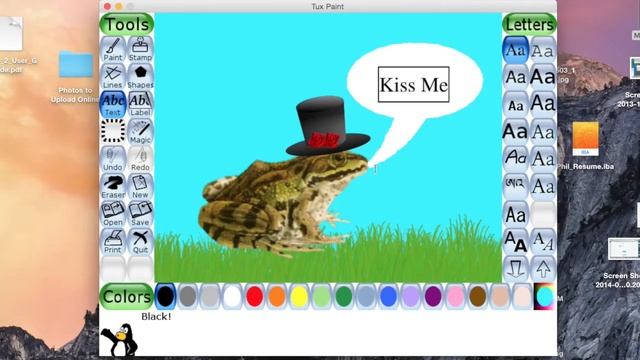This screenshot has height=360, width=640.
Task: Pick the cursive handwriting-style Aa font
Action: coord(515,159)
